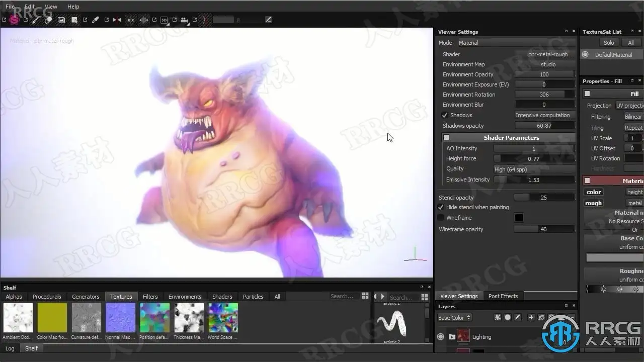Viewport: 644px width, 362px height.
Task: Add a new layer with plus icon
Action: (531, 317)
